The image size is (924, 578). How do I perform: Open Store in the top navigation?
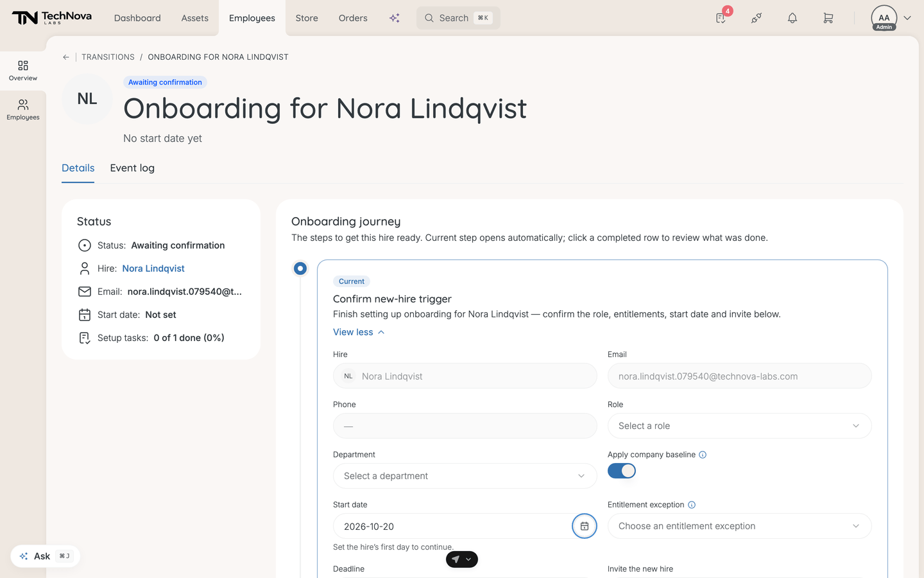pos(307,18)
